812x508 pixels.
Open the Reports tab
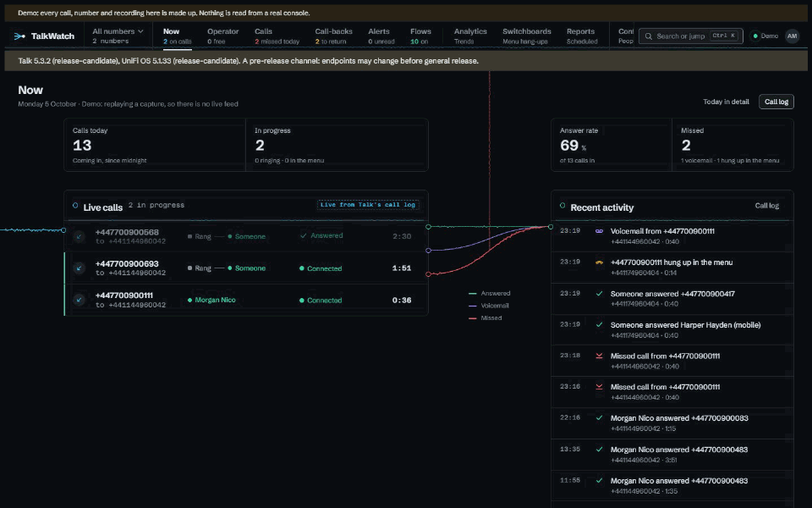point(582,36)
